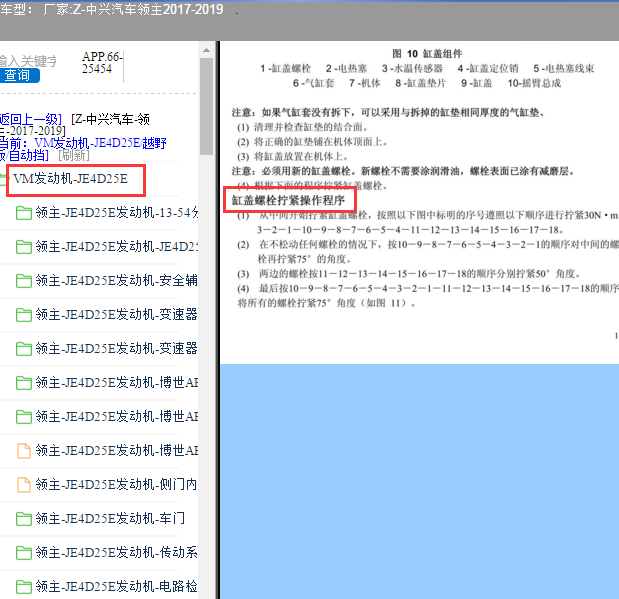
Task: Select 领主-JE4D25E发动机-侧门内 entry text
Action: (x=116, y=484)
